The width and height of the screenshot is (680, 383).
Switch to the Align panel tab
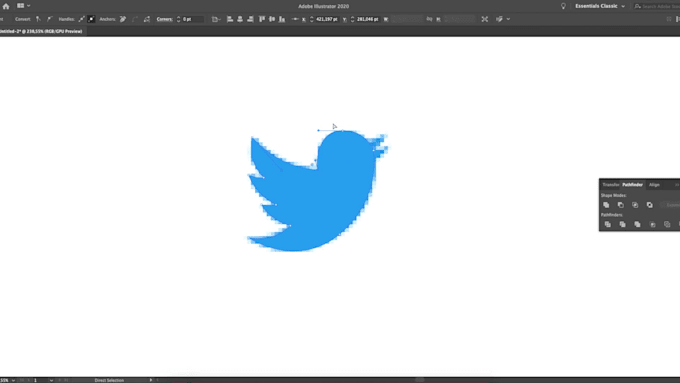(654, 185)
